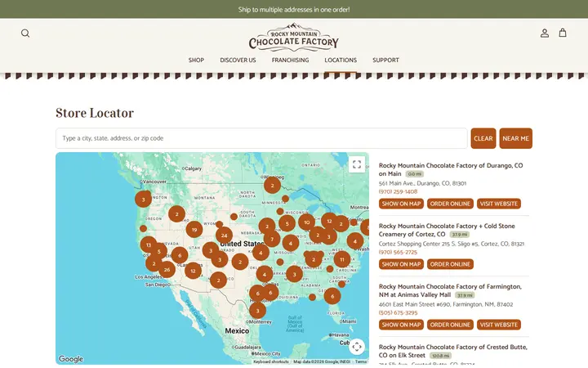Call Durango store at (970) 259-1408
588x368 pixels.
click(x=398, y=191)
